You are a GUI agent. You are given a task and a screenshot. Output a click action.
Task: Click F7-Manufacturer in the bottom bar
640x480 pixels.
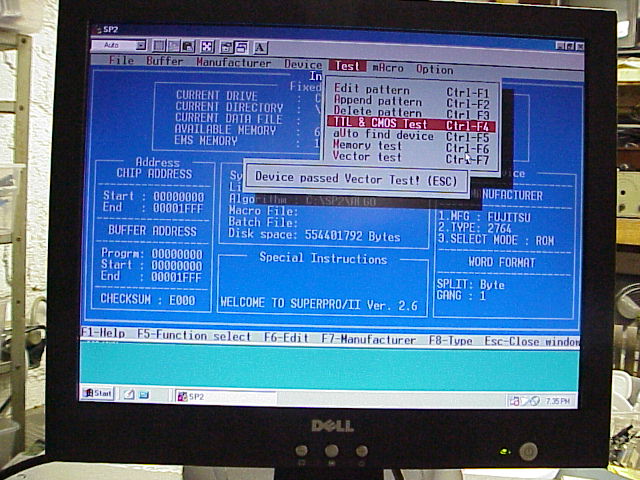pyautogui.click(x=369, y=340)
